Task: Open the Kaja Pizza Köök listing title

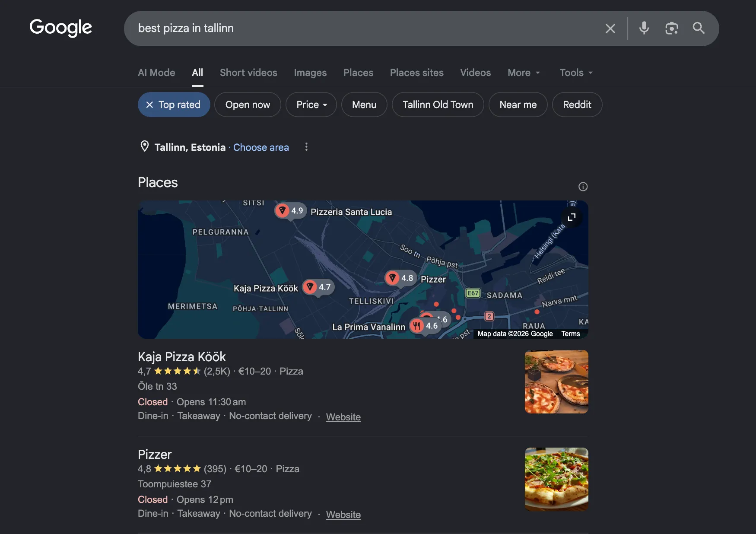Action: [x=181, y=357]
